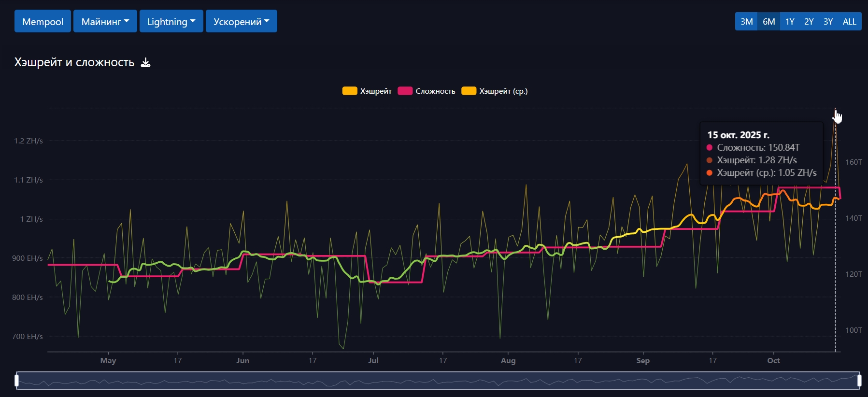Click the orange Хэшрейт legend swatch
This screenshot has height=397, width=868.
click(x=350, y=91)
